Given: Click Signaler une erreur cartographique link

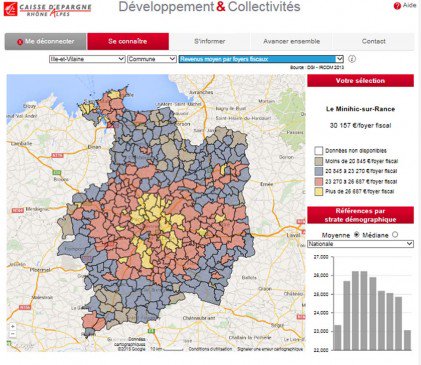Looking at the screenshot, I should (x=270, y=349).
